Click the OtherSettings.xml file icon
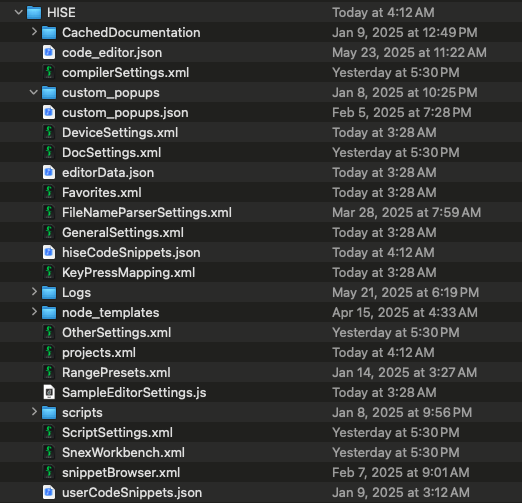The image size is (522, 503). tap(49, 332)
